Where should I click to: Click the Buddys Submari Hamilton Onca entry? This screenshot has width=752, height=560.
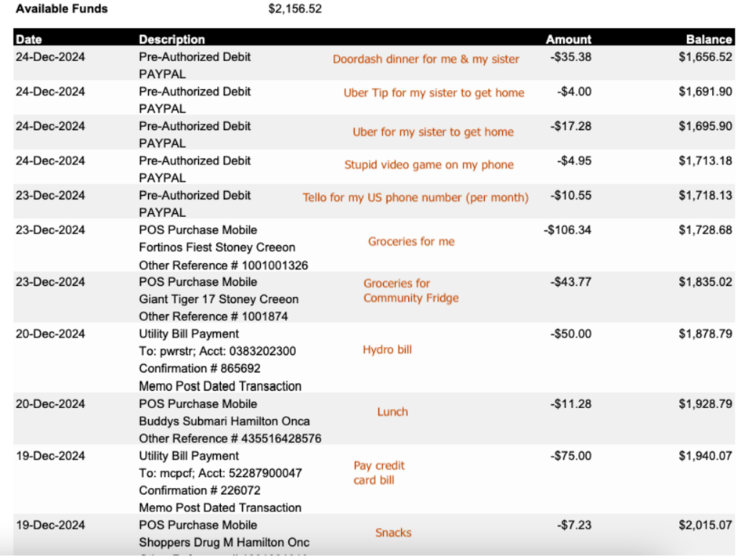[224, 421]
